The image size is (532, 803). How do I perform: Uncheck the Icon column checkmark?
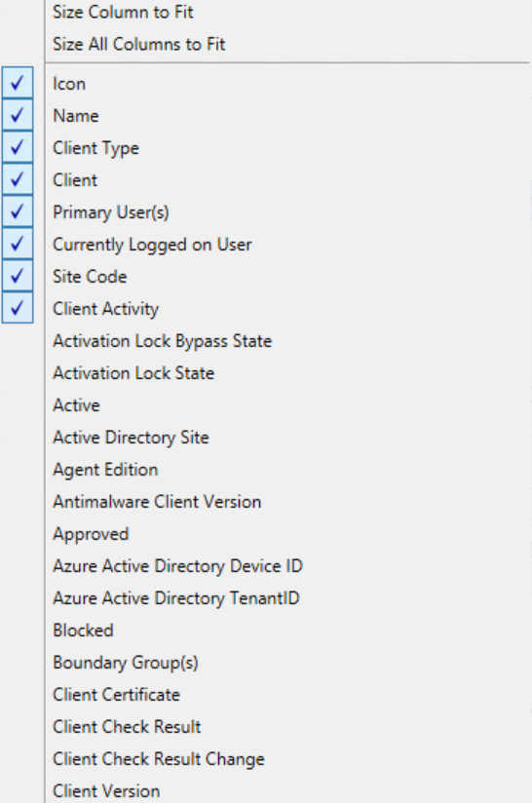coord(18,83)
